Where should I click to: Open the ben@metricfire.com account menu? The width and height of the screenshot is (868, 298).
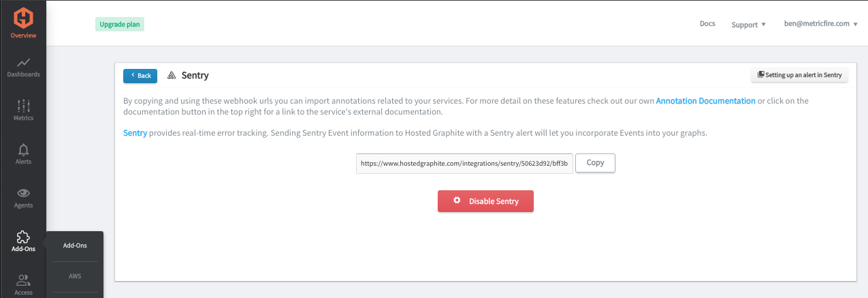(x=820, y=24)
